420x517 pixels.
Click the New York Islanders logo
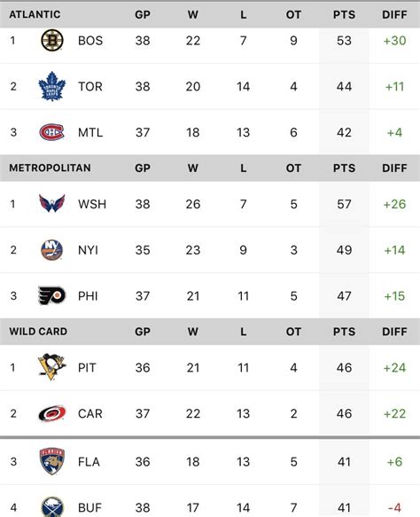51,250
